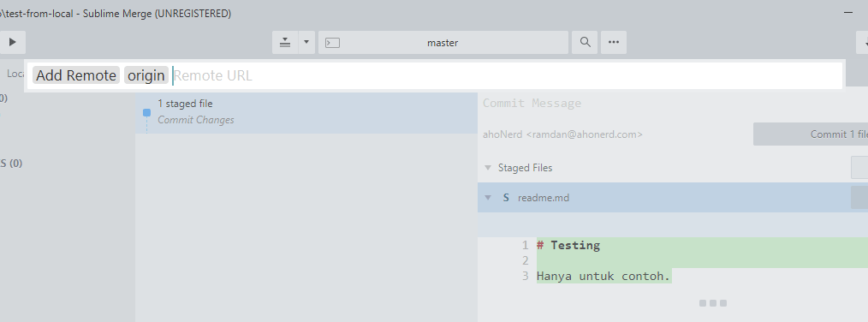Collapse the Staged Files section
This screenshot has width=868, height=322.
(488, 167)
